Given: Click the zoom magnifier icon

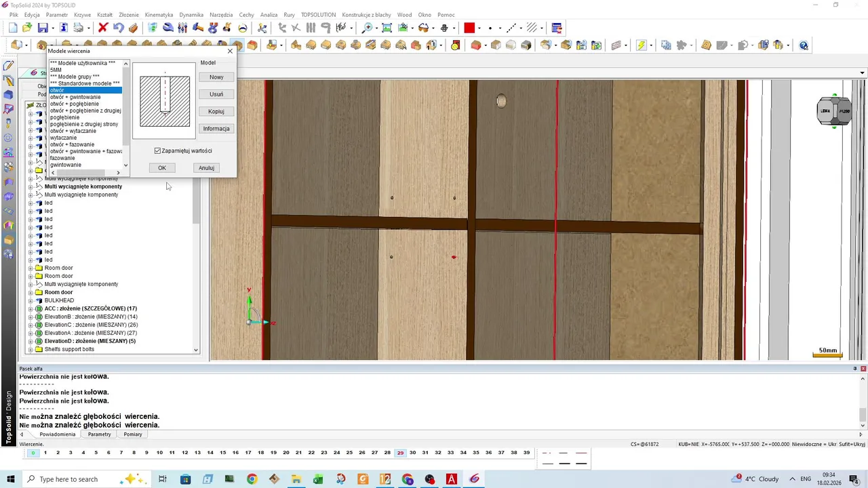Looking at the screenshot, I should [367, 28].
